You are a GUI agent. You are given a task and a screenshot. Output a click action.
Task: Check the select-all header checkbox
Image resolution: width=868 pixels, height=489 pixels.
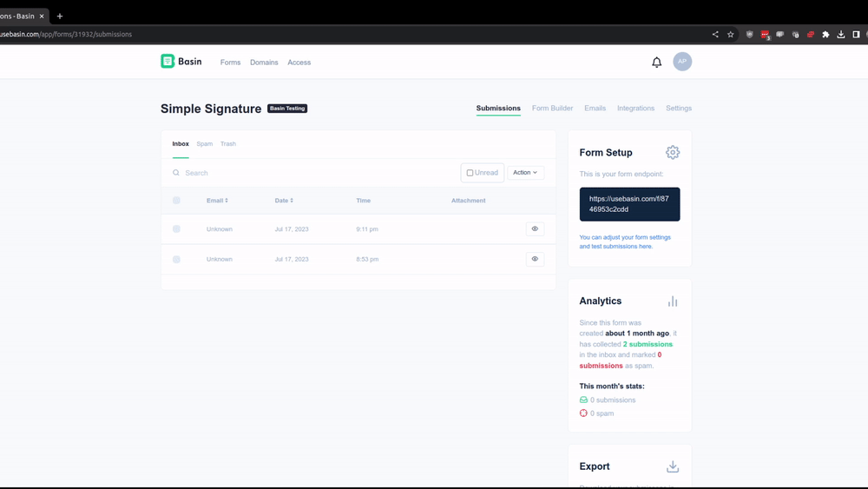(x=176, y=201)
